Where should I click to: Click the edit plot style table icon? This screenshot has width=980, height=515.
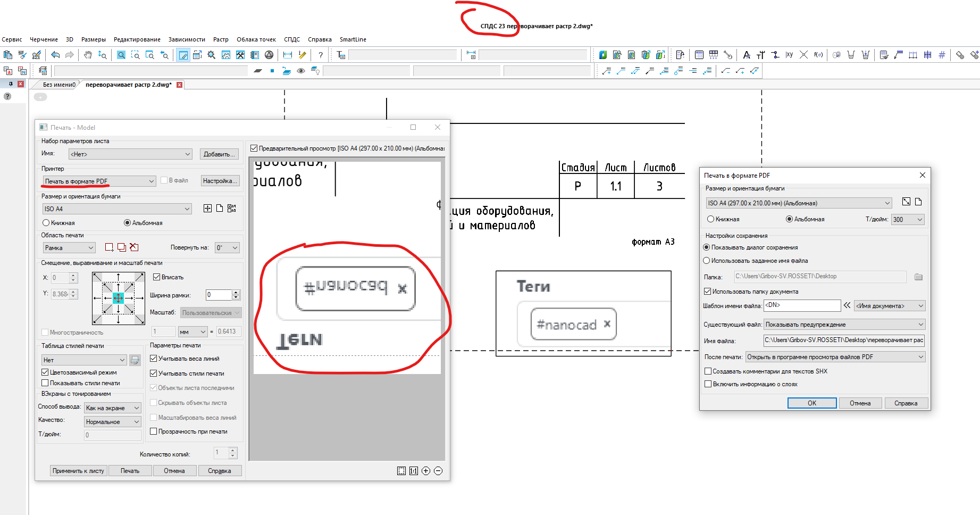tap(135, 360)
